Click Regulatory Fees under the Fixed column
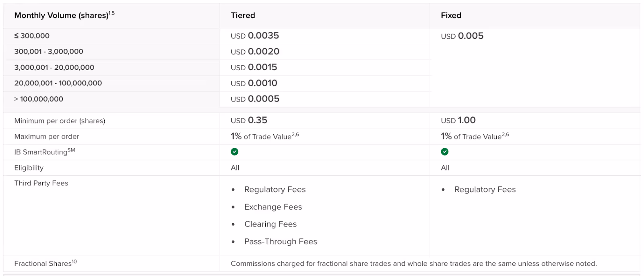 pyautogui.click(x=485, y=190)
